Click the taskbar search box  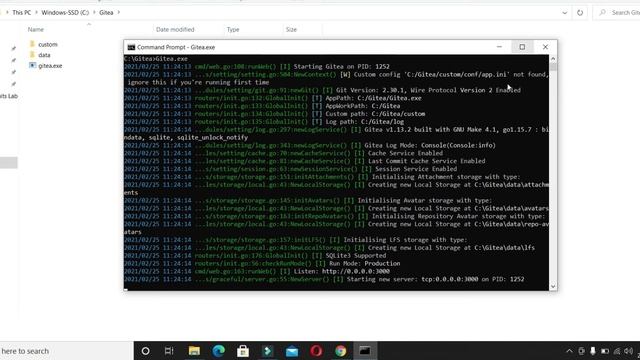tap(66, 351)
